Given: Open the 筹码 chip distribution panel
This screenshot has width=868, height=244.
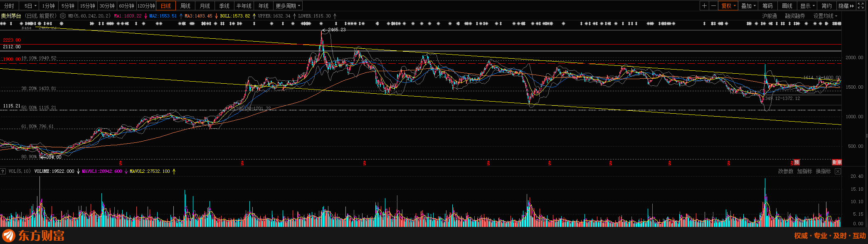Looking at the screenshot, I should [768, 6].
